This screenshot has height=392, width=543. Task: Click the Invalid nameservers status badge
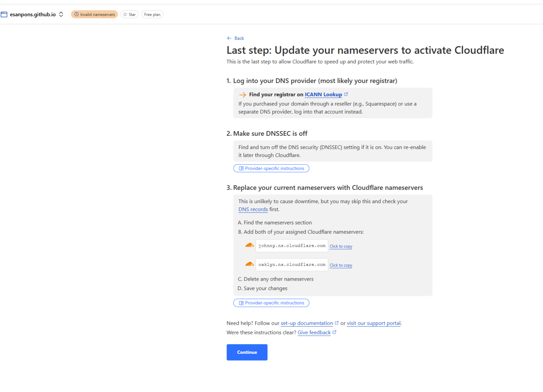tap(94, 14)
